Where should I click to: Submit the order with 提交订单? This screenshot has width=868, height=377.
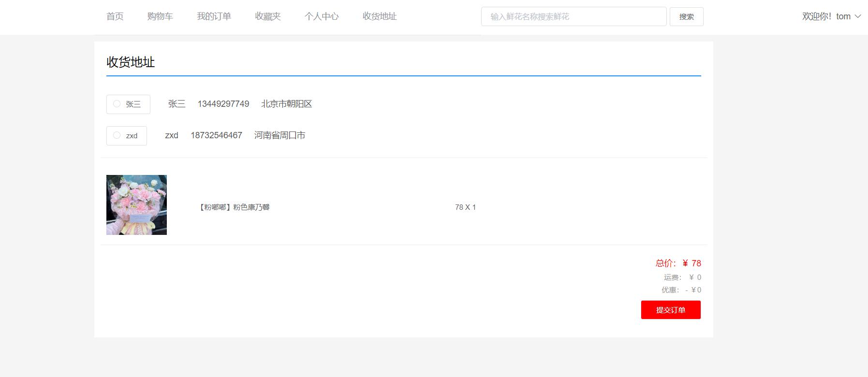(671, 310)
